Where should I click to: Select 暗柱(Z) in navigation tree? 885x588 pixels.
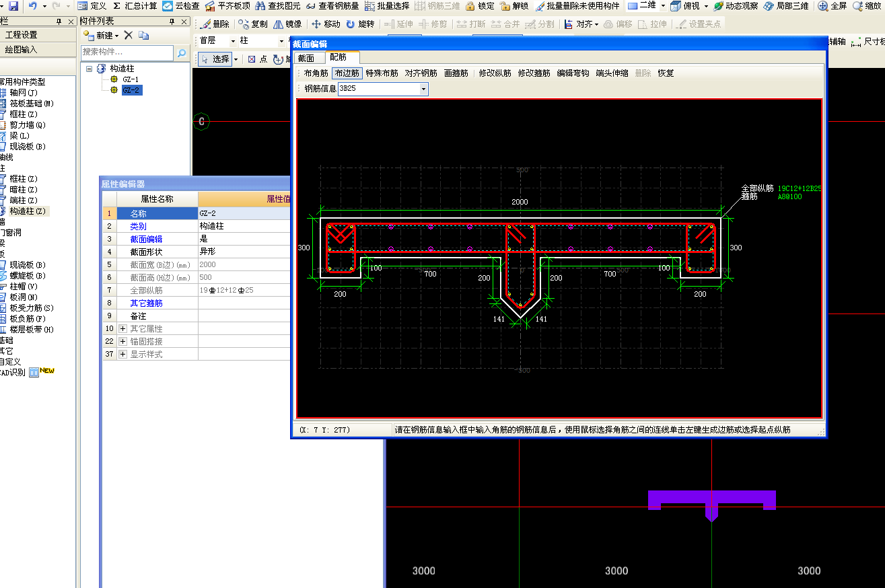[24, 189]
